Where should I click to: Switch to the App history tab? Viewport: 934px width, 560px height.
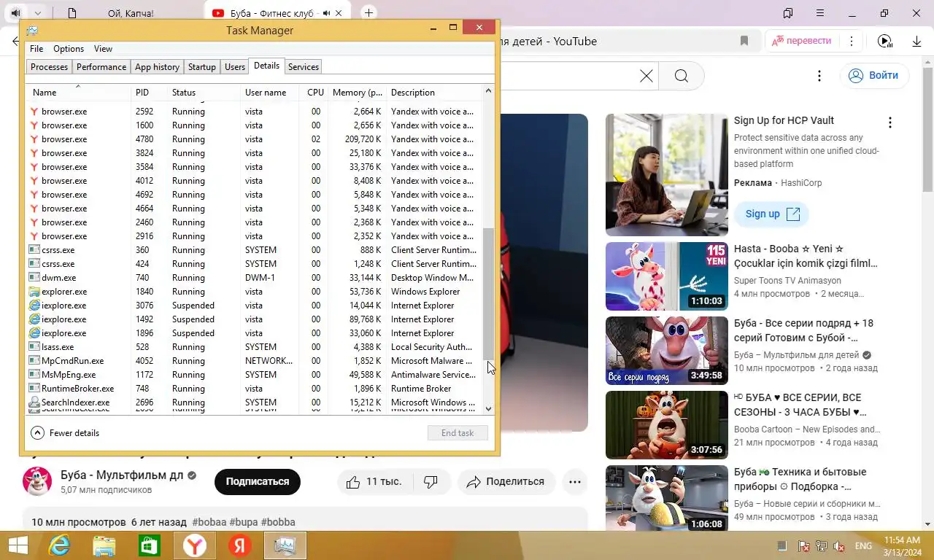pyautogui.click(x=157, y=67)
